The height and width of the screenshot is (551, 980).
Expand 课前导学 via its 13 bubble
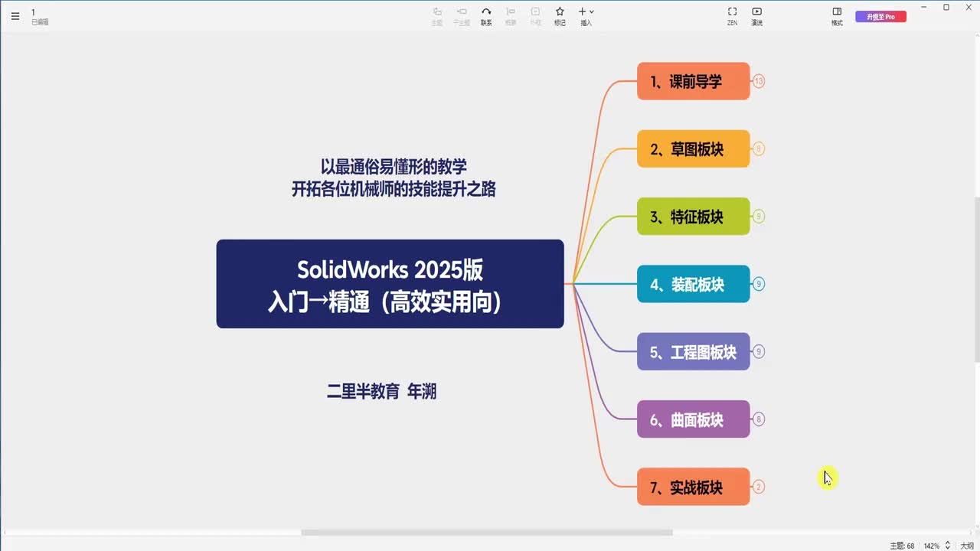click(x=759, y=81)
